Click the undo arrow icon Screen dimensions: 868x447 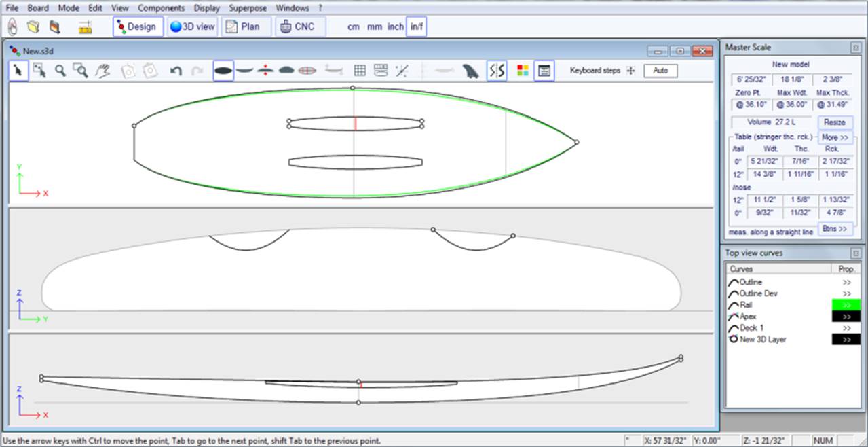176,71
